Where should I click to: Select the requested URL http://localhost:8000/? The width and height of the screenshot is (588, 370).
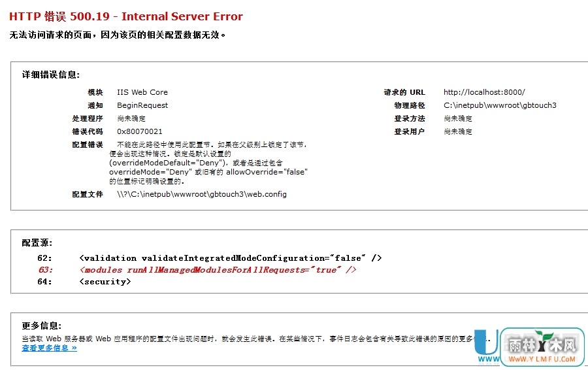[x=484, y=92]
